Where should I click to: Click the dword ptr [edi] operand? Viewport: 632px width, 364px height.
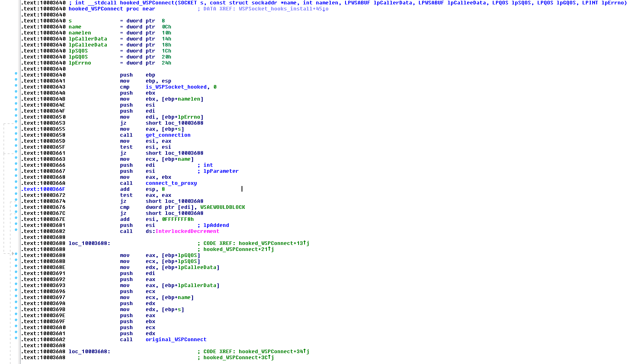(171, 207)
